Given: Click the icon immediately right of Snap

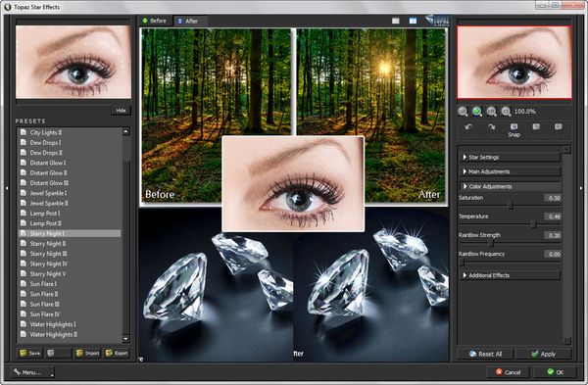Looking at the screenshot, I should click(536, 126).
